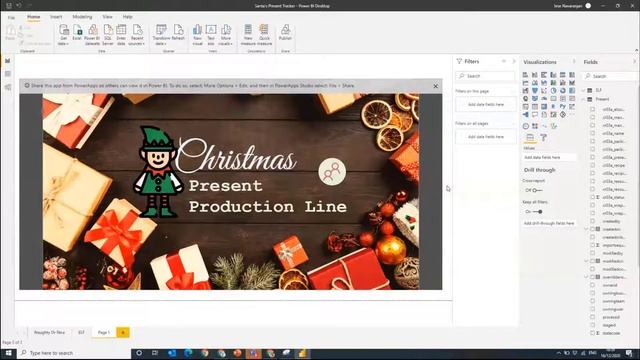Screen dimensions: 640x360
Task: Publish the report from the ribbon
Action: (x=285, y=32)
